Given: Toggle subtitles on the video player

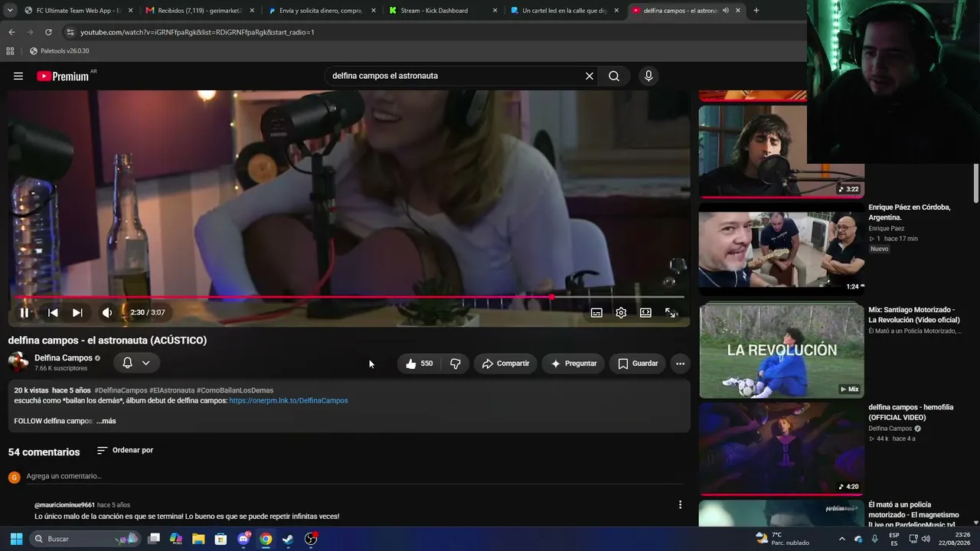Looking at the screenshot, I should (596, 312).
